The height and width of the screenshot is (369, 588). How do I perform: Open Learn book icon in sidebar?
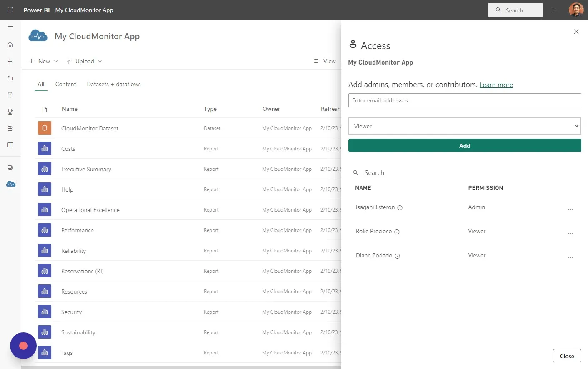pyautogui.click(x=10, y=145)
